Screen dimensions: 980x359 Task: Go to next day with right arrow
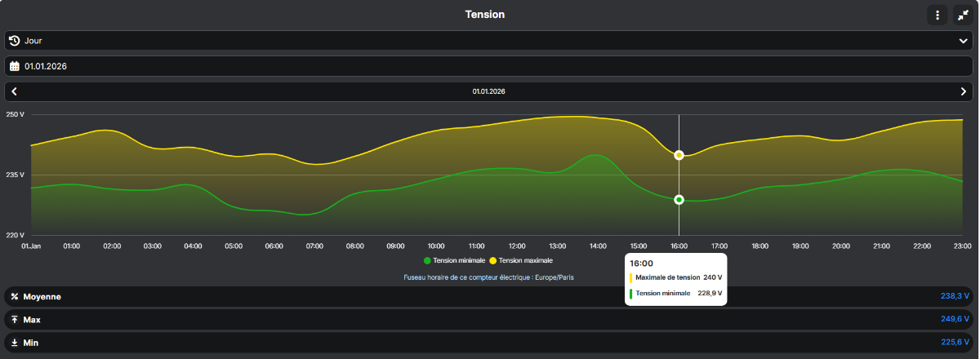click(x=964, y=91)
